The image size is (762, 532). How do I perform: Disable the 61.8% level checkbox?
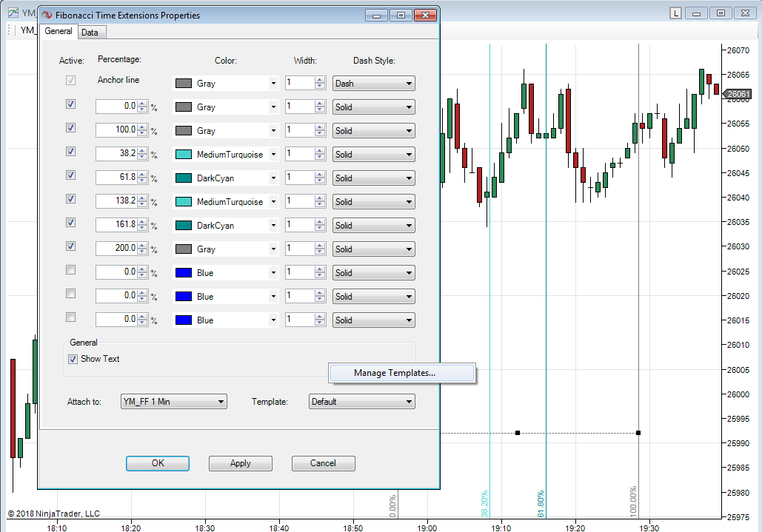71,175
